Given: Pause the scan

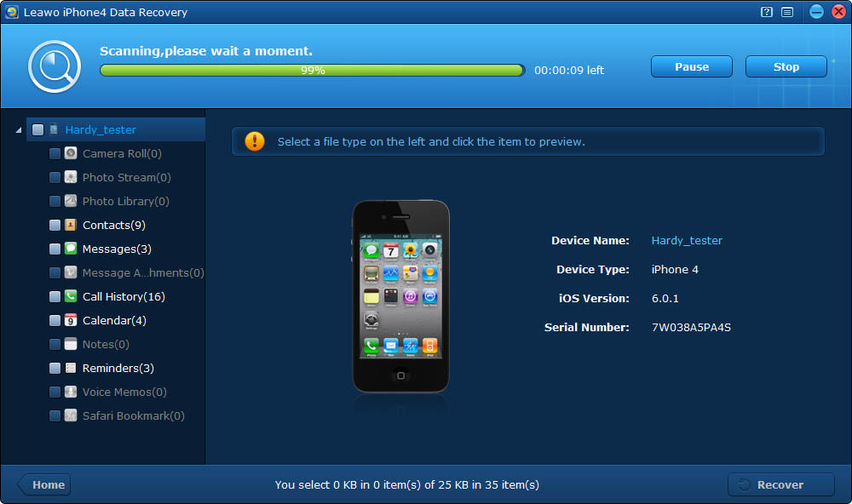Looking at the screenshot, I should 691,66.
